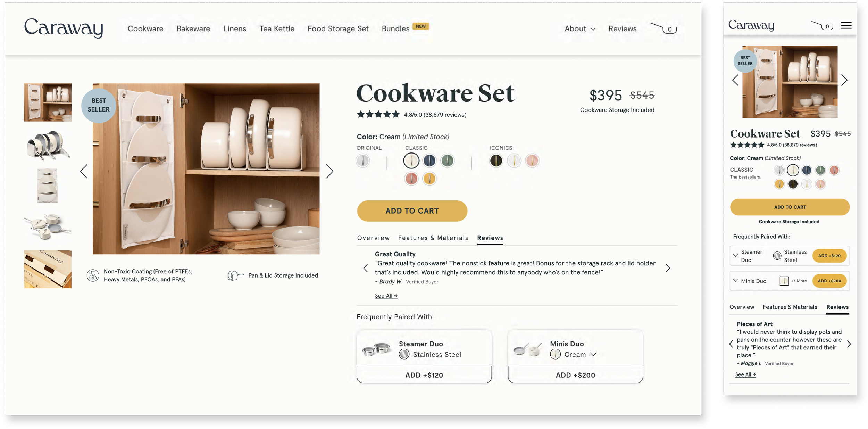The image size is (868, 429).
Task: Expand Steamer Duo row on mobile
Action: pos(735,256)
